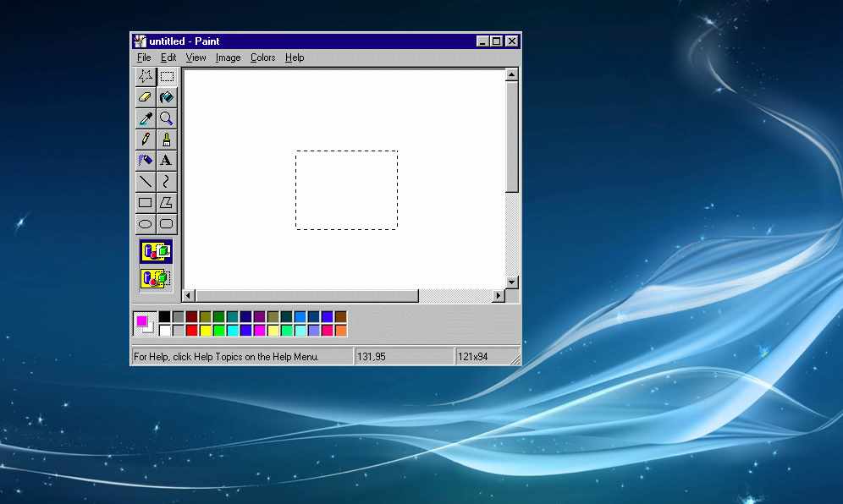Switch to the Pencil tool

click(146, 140)
